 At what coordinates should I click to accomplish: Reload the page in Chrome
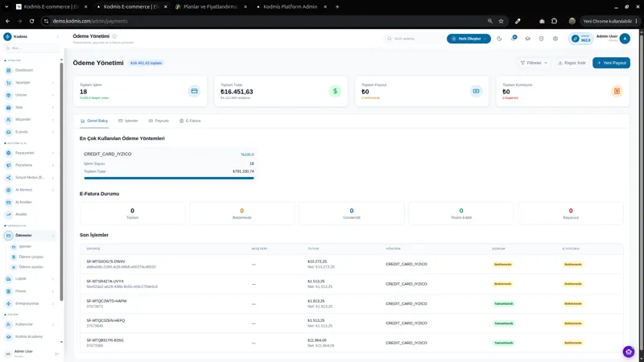tap(31, 21)
